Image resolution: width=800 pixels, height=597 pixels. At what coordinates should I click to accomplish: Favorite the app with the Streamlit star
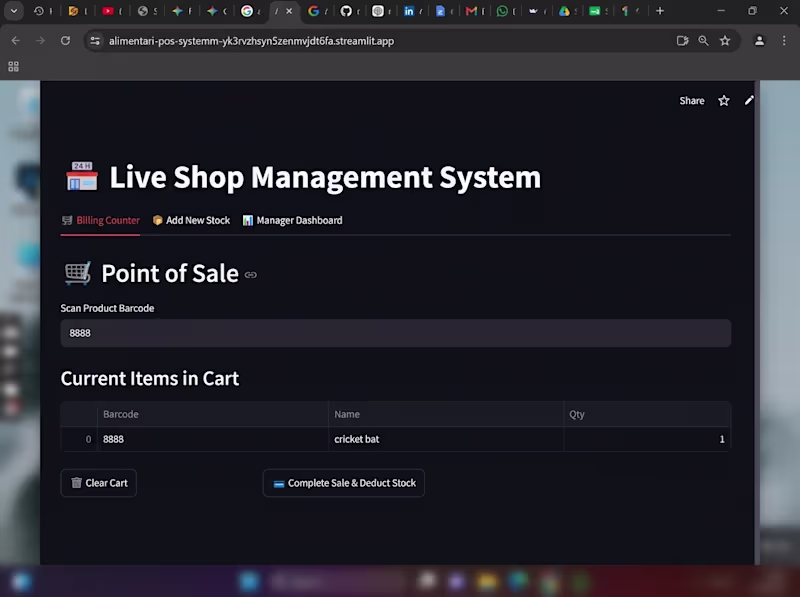pos(723,101)
